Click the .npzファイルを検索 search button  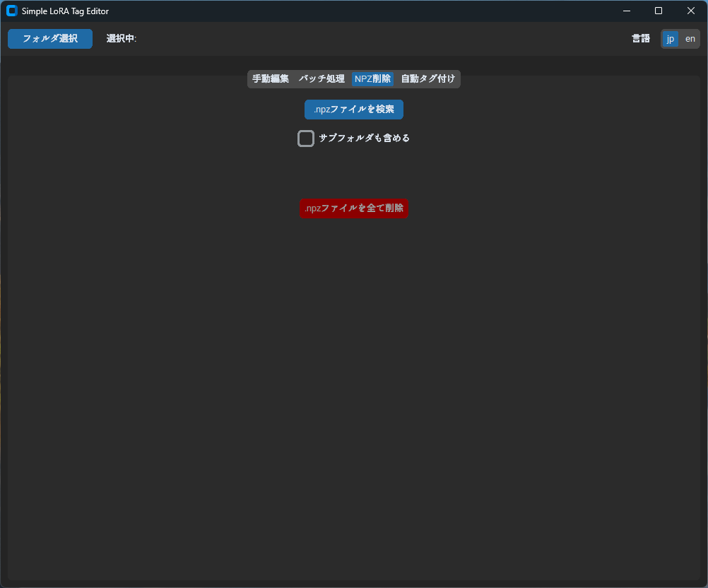click(x=353, y=110)
